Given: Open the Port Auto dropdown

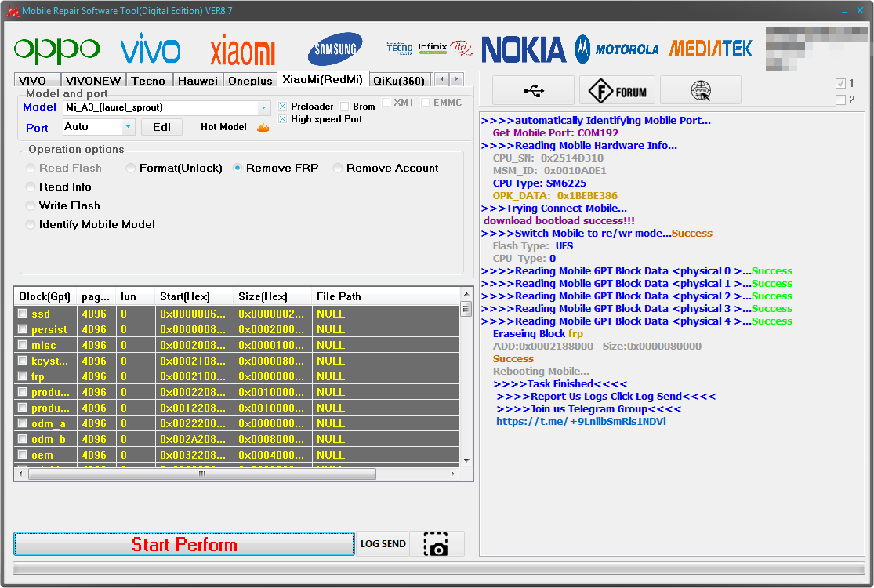Looking at the screenshot, I should 128,127.
